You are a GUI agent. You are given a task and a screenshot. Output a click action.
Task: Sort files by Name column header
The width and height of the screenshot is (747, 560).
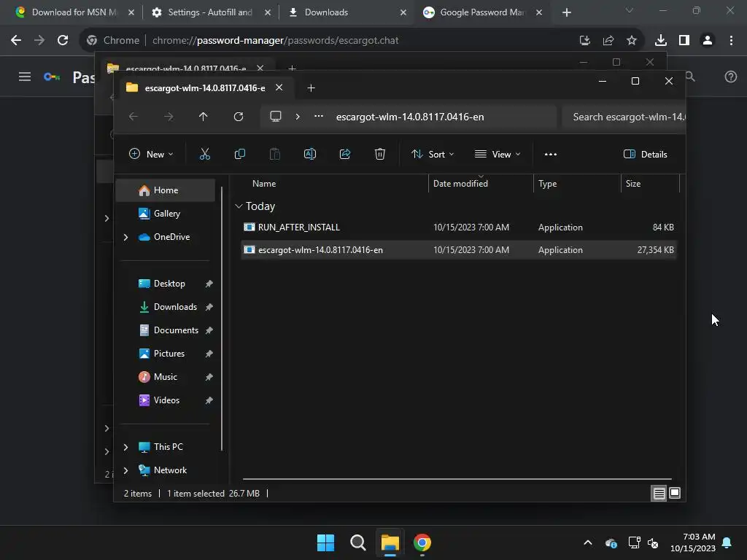click(x=264, y=183)
